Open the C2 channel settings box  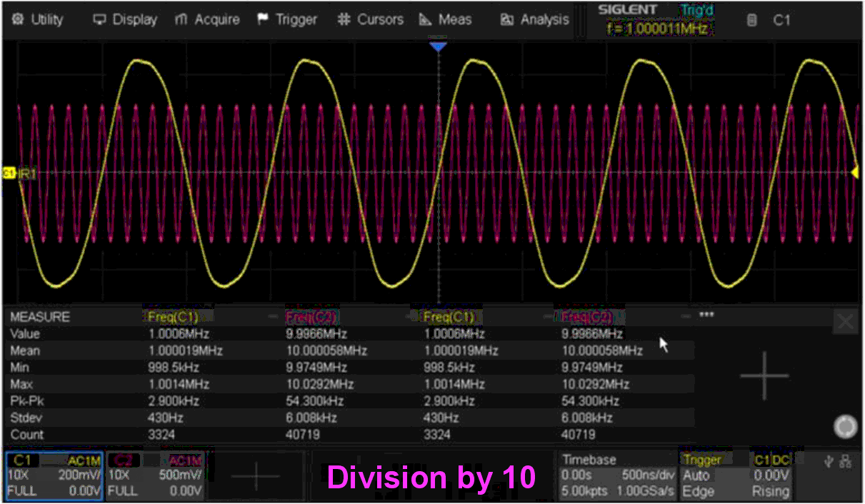tap(155, 475)
